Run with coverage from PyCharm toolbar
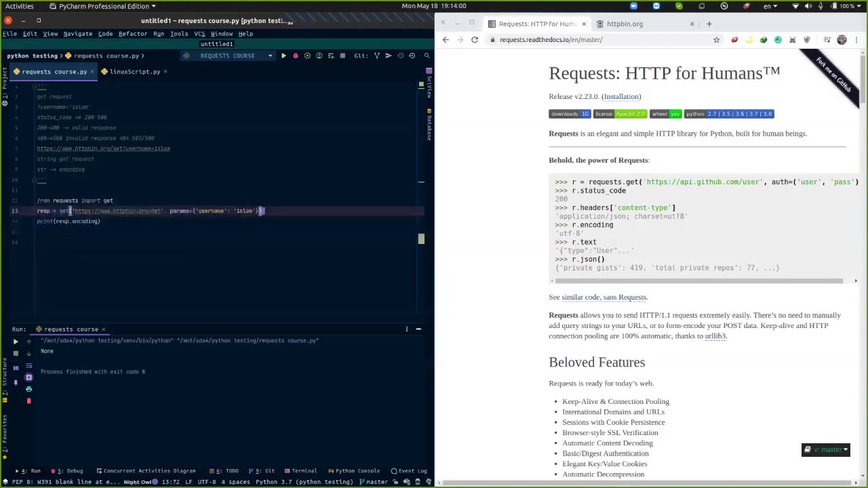The width and height of the screenshot is (868, 488). tap(307, 56)
